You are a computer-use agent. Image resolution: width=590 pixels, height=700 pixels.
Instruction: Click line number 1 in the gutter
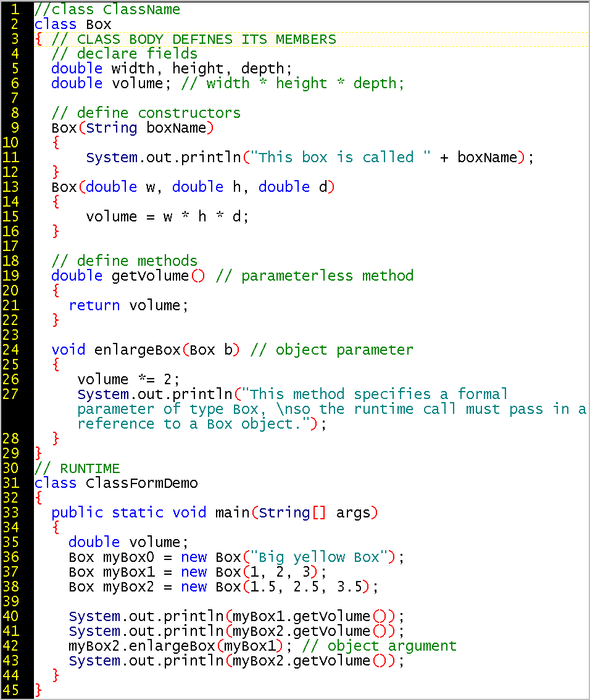point(15,9)
